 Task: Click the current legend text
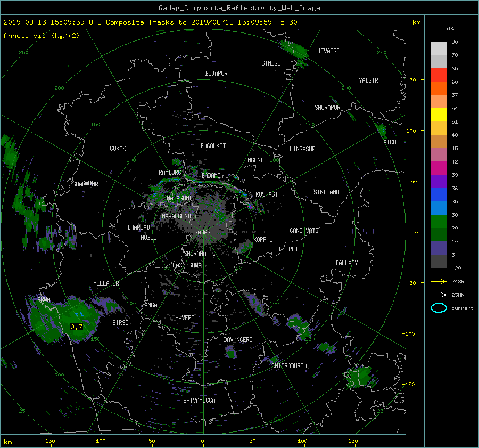pos(463,308)
